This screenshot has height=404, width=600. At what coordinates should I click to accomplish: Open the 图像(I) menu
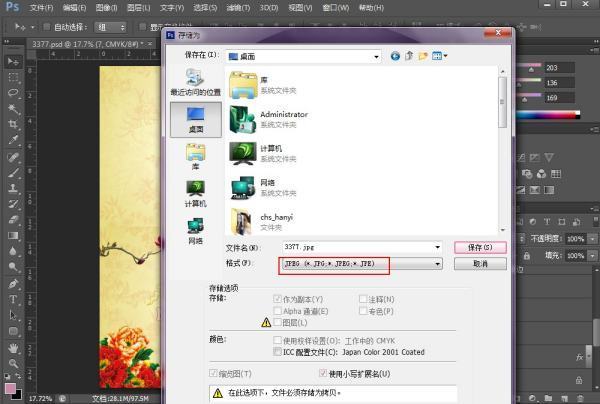[x=106, y=8]
